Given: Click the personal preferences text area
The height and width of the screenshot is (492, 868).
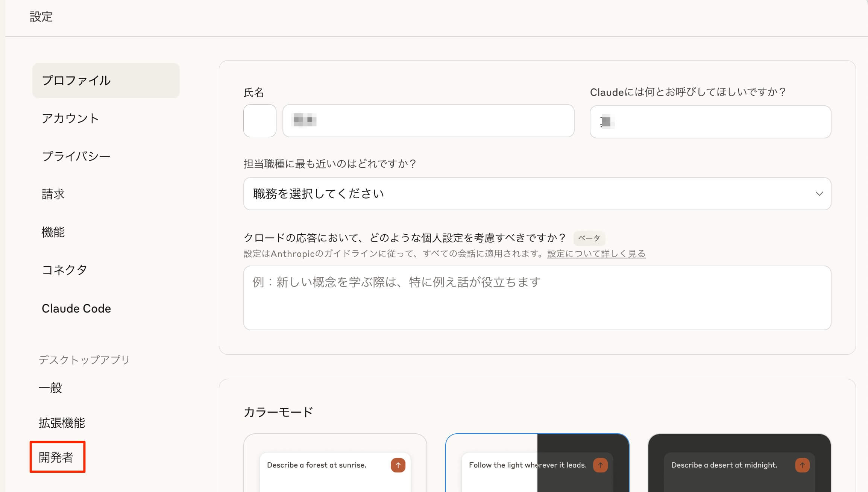Looking at the screenshot, I should coord(537,298).
